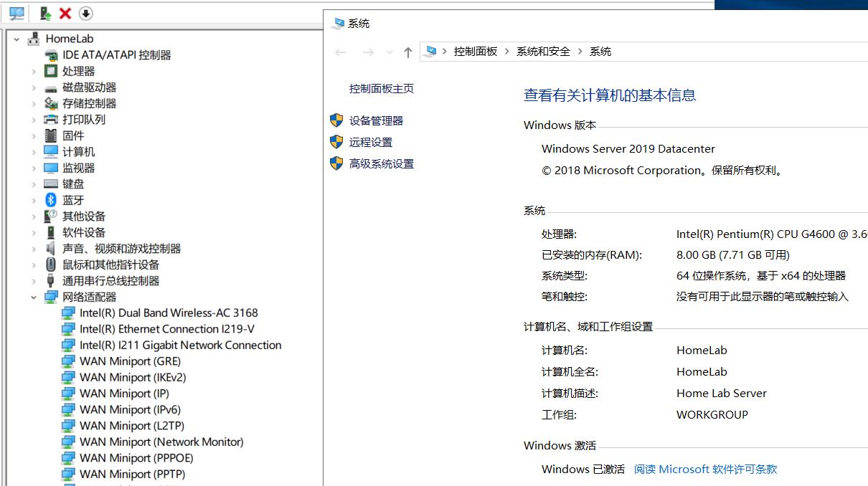Click the Home Lab Server description text
The width and height of the screenshot is (868, 486).
pos(722,394)
